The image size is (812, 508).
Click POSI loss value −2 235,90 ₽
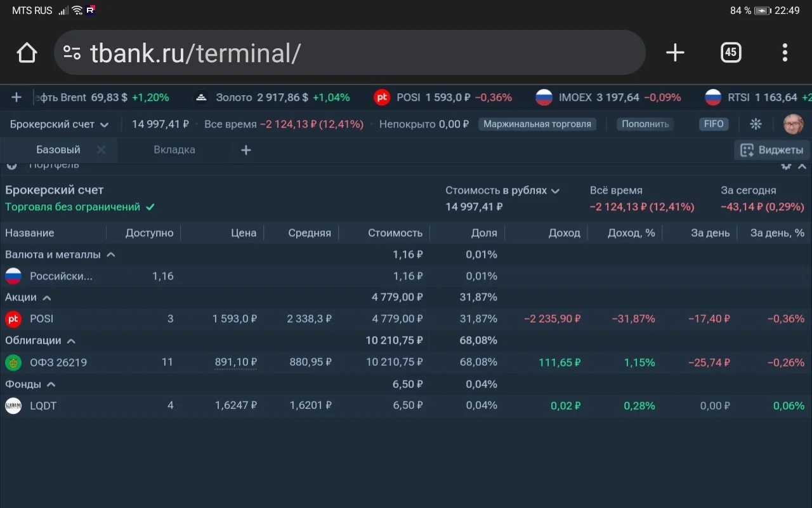(x=552, y=319)
